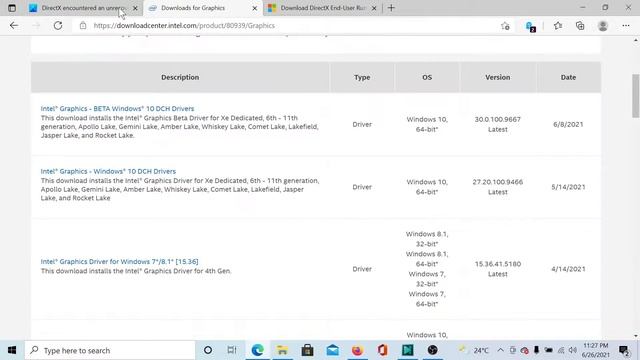Screen dimensions: 640x360
Task: Open weather 24°C widget in taskbar
Action: [x=473, y=350]
